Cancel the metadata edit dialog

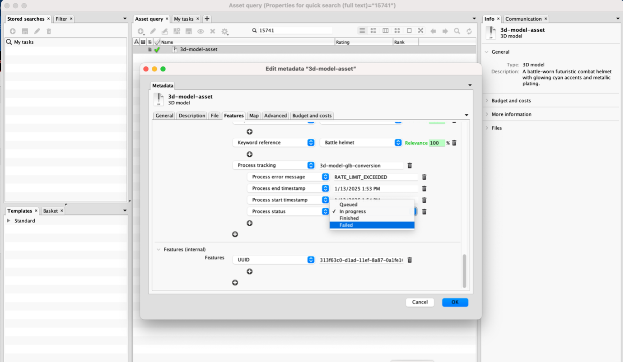point(420,302)
